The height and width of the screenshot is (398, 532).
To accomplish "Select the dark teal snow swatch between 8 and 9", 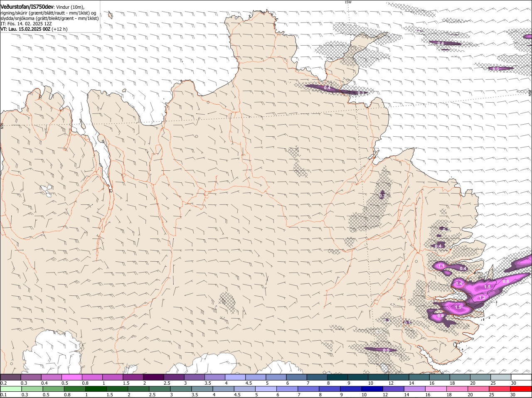I will pyautogui.click(x=338, y=377).
